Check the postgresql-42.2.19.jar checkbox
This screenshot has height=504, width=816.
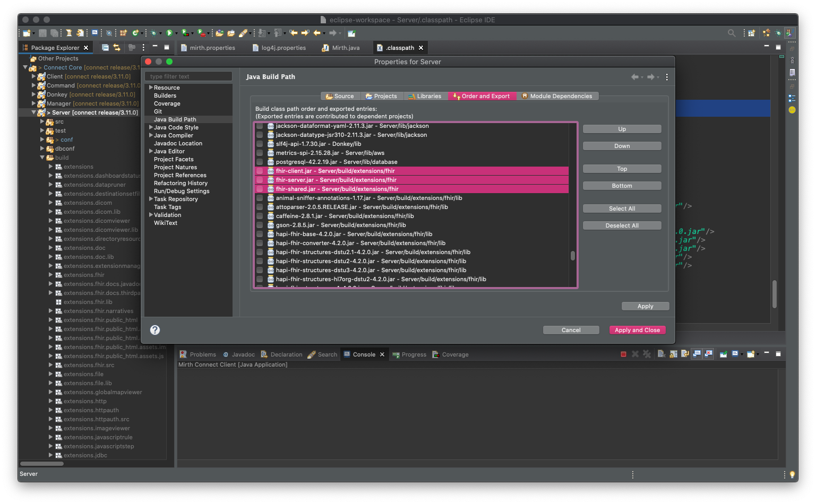point(260,162)
